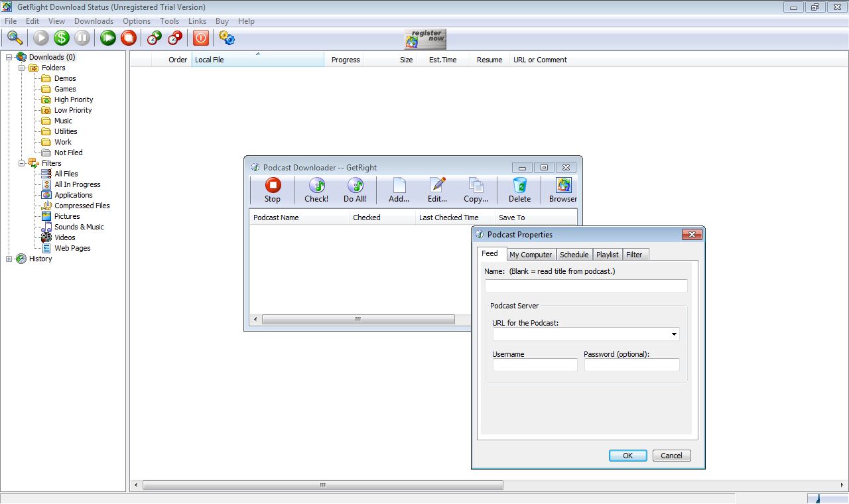Screen dimensions: 849x504
Task: Click Delete in Podcast Downloader toolbar
Action: pyautogui.click(x=519, y=190)
